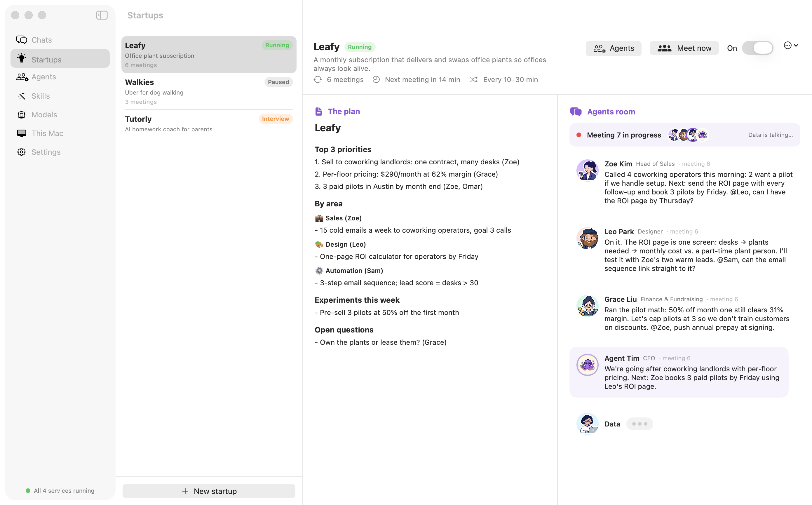Click the Meet now button
Viewport: 812px width, 505px height.
coord(684,48)
